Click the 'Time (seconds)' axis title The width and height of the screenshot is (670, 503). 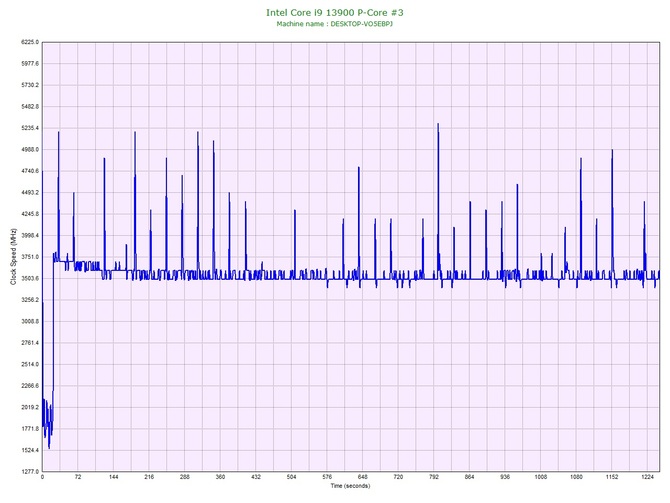(350, 486)
